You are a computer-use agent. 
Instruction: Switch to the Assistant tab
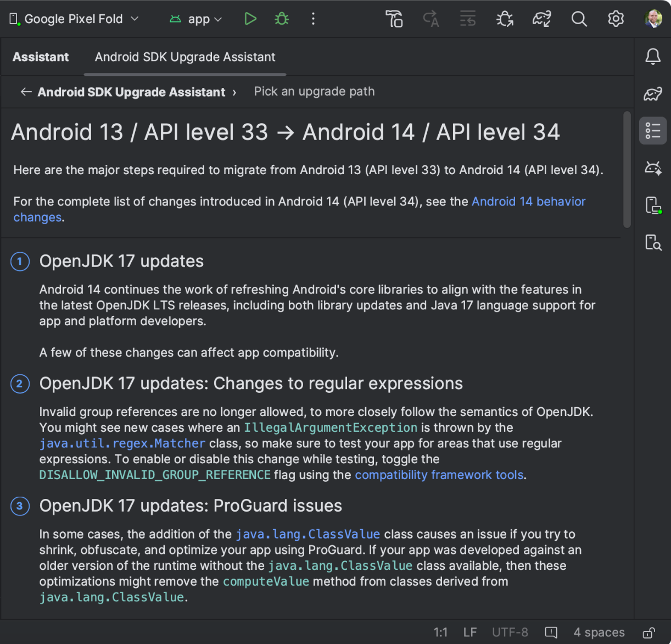pyautogui.click(x=41, y=57)
